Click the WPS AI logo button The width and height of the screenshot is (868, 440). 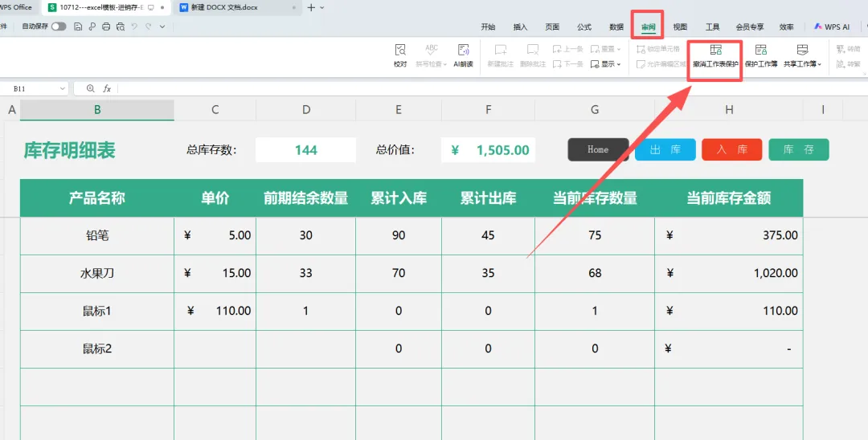point(832,26)
